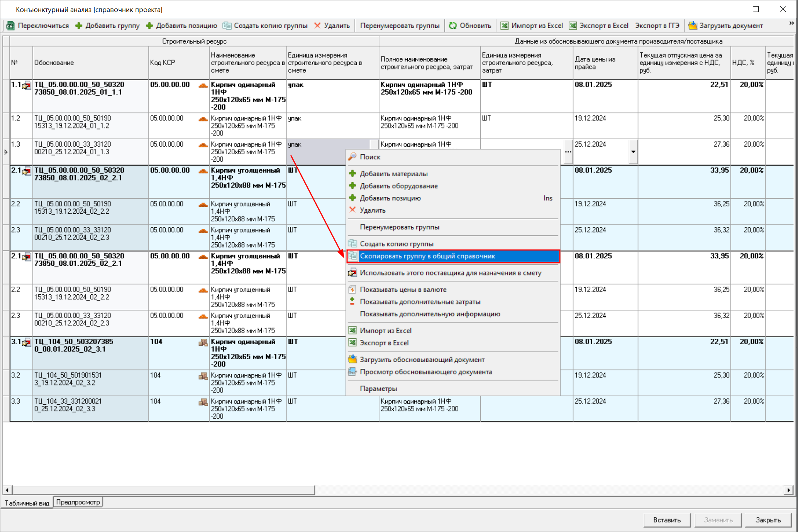Choose Создать копию группы in context menu
This screenshot has width=798, height=532.
453,244
